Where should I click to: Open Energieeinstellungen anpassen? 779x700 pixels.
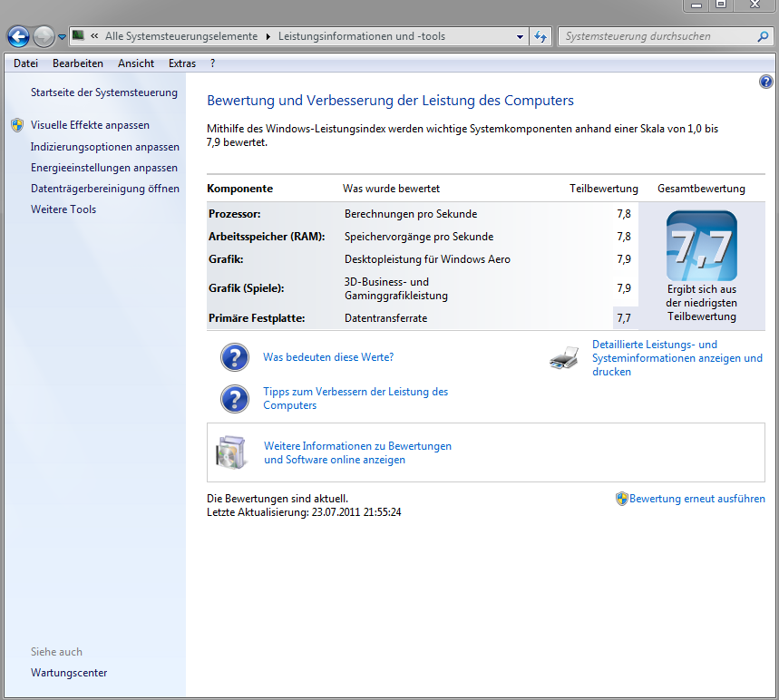[103, 168]
